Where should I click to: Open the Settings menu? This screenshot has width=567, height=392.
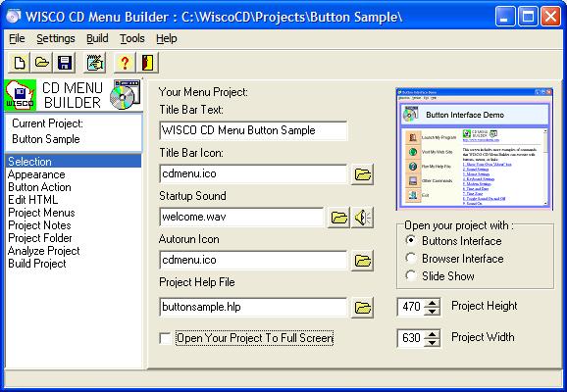[x=56, y=38]
